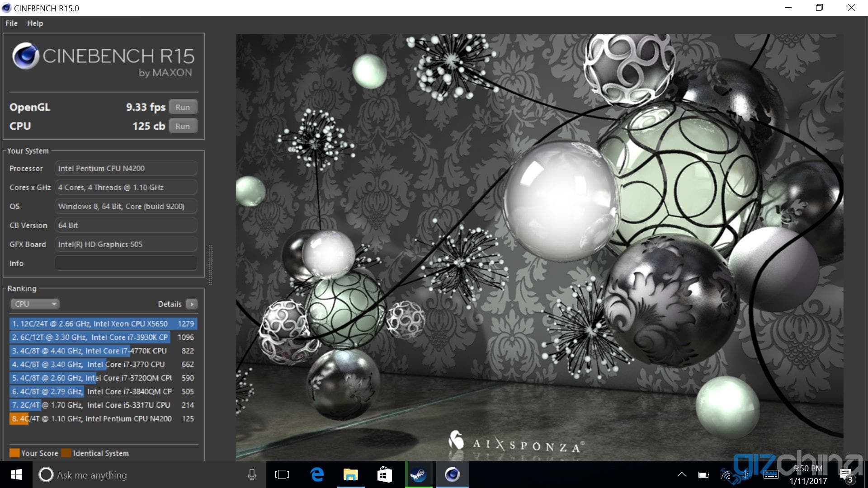Open Task View from taskbar
Screen dimensions: 868x488
pyautogui.click(x=282, y=474)
